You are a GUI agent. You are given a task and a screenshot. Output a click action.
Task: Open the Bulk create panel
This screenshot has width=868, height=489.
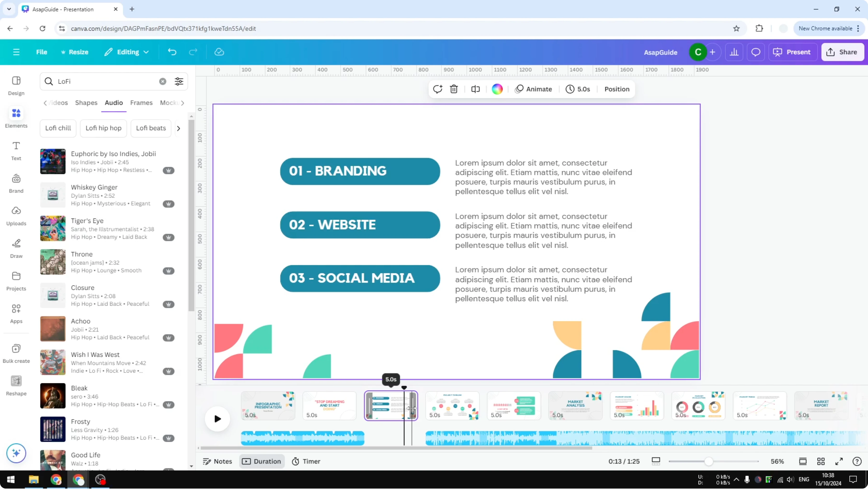coord(16,354)
